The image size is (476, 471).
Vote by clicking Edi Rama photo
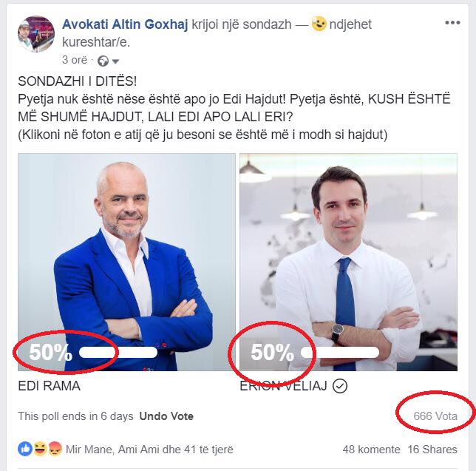click(126, 262)
